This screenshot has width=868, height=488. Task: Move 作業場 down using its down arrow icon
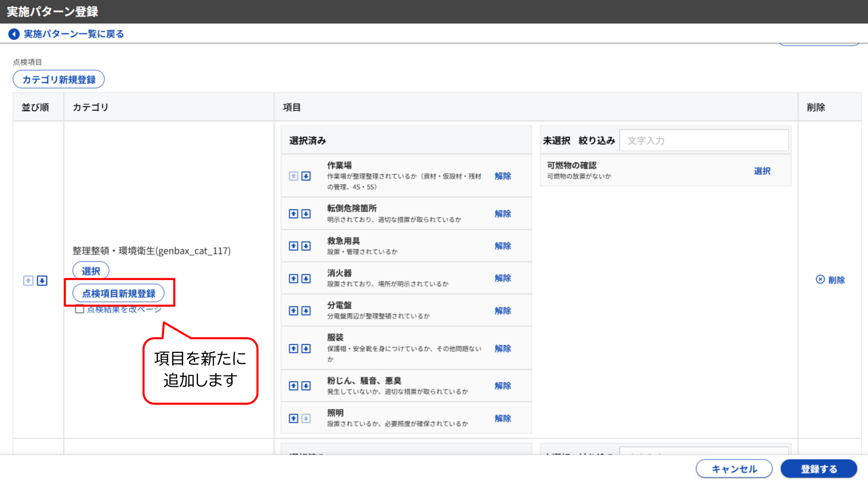[x=306, y=176]
